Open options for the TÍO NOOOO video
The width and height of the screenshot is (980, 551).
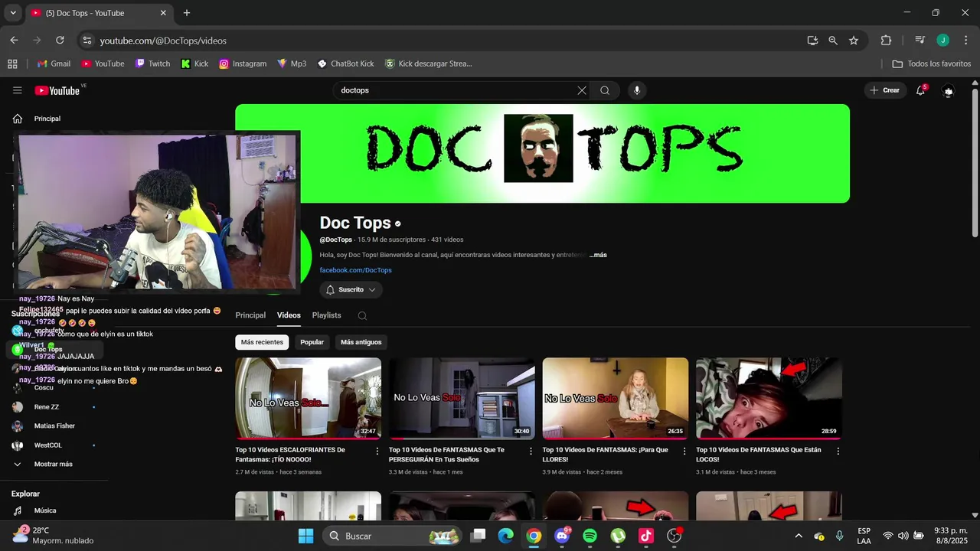tap(377, 452)
